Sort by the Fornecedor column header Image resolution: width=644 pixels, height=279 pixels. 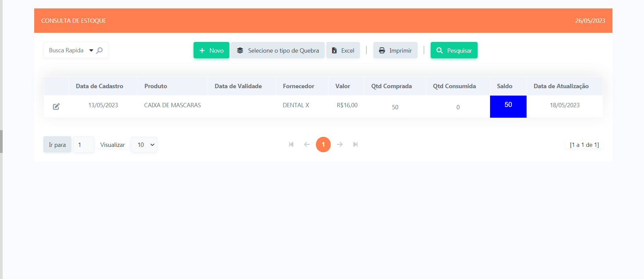(x=298, y=86)
